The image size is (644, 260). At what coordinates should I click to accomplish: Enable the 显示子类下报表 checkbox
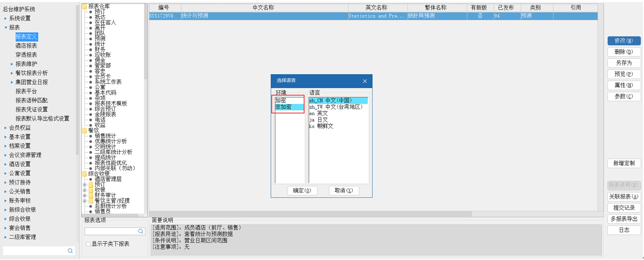[x=88, y=244]
